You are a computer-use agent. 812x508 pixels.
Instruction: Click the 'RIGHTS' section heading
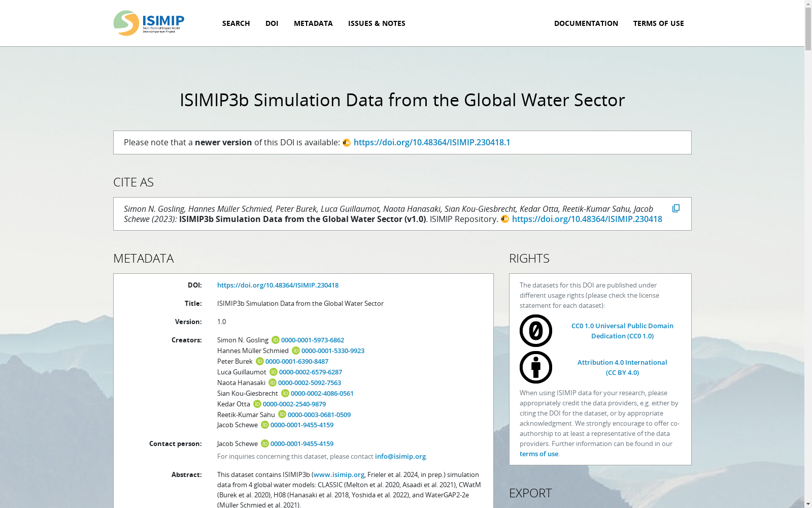[529, 259]
